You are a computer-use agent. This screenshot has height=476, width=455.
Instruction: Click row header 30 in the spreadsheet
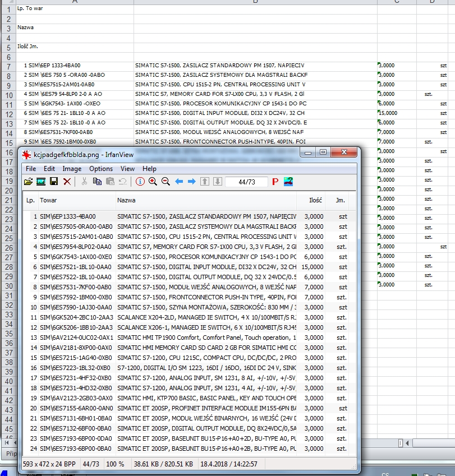coord(8,286)
